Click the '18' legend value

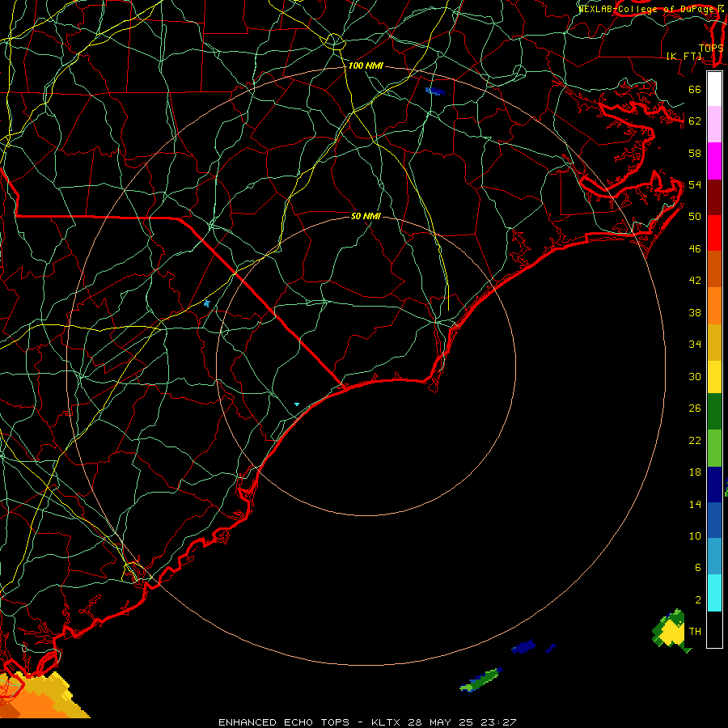695,472
